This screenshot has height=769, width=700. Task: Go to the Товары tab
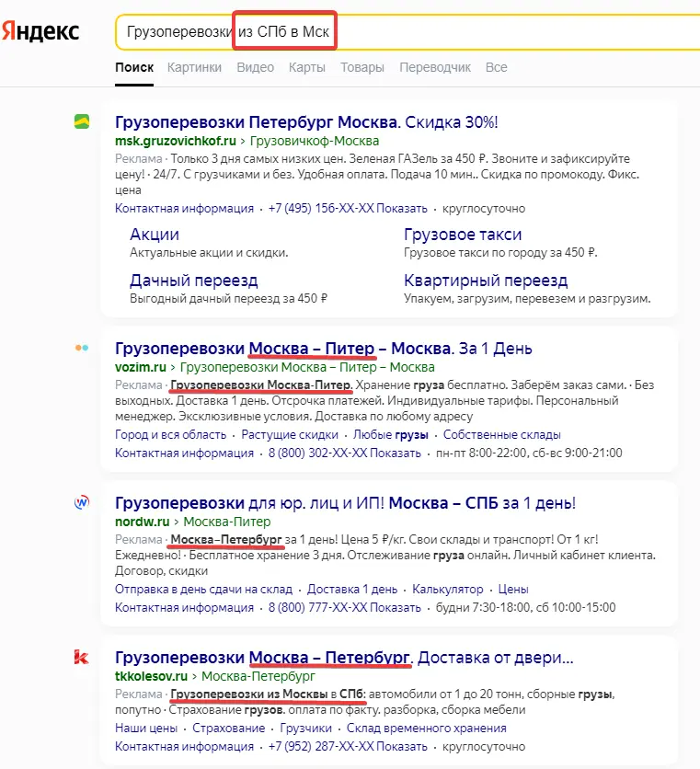(x=361, y=67)
